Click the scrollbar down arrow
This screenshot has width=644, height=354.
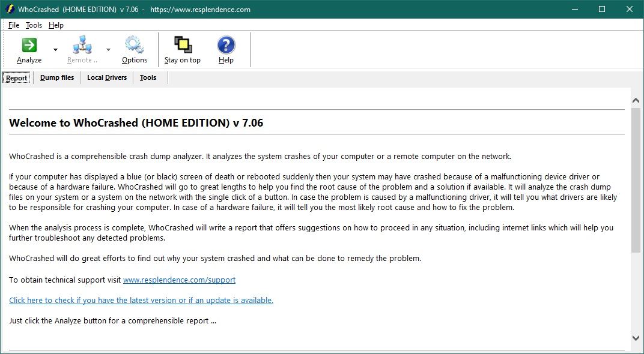coord(636,338)
